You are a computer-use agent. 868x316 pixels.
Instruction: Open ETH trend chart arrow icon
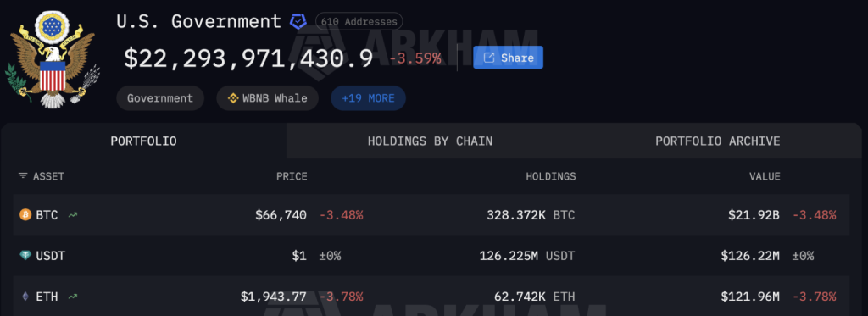click(x=73, y=297)
